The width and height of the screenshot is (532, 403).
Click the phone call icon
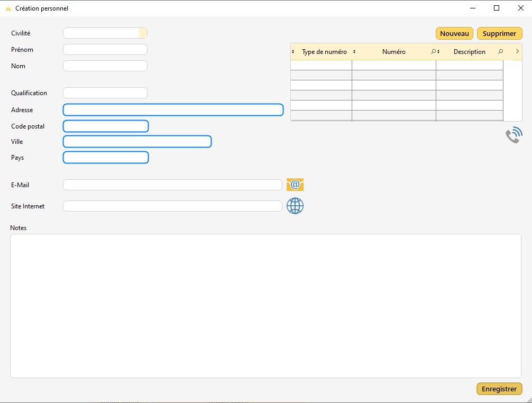point(513,135)
